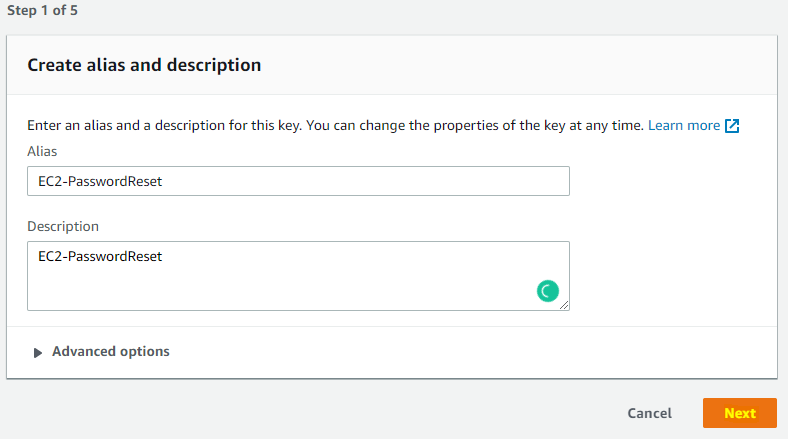The height and width of the screenshot is (439, 788).
Task: Click the EC2-PasswordReset text in the Description box
Action: [100, 256]
